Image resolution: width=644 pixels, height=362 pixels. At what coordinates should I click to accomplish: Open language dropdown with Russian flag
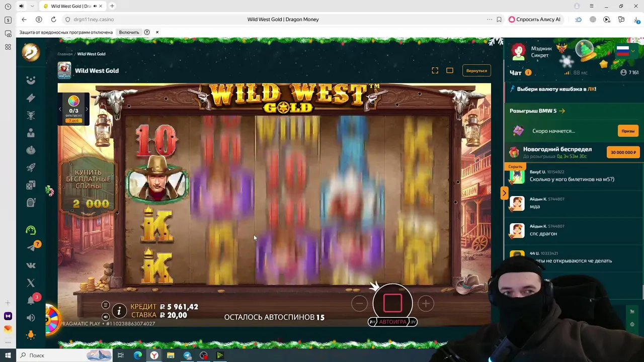pyautogui.click(x=627, y=51)
